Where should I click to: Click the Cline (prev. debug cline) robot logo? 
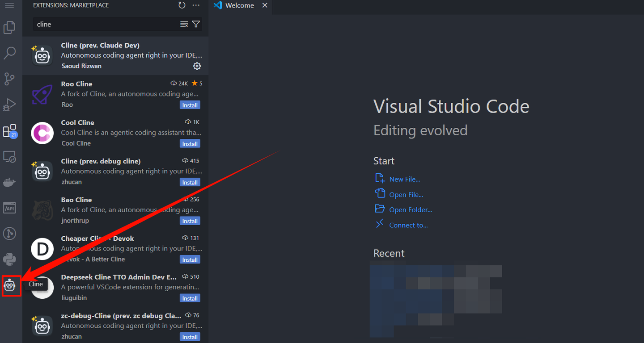coord(42,171)
